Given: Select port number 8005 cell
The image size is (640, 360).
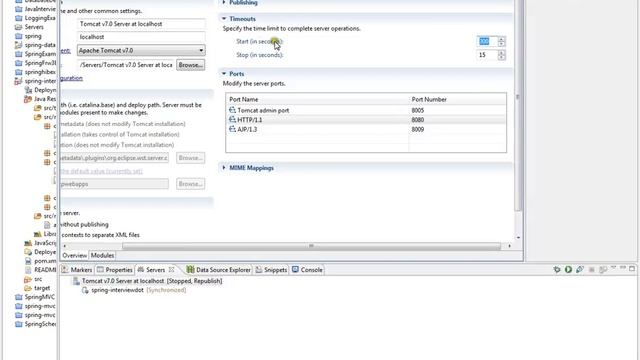Looking at the screenshot, I should (x=458, y=110).
